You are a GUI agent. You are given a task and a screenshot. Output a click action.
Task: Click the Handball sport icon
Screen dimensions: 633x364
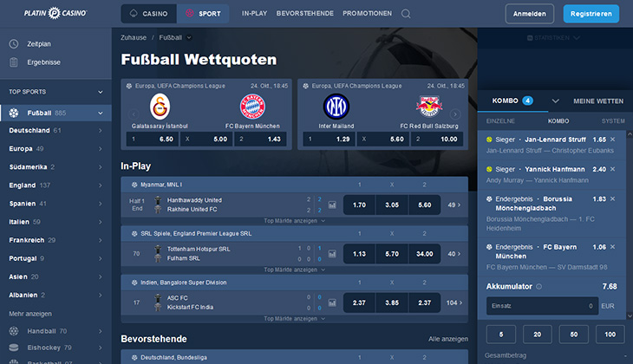(14, 331)
